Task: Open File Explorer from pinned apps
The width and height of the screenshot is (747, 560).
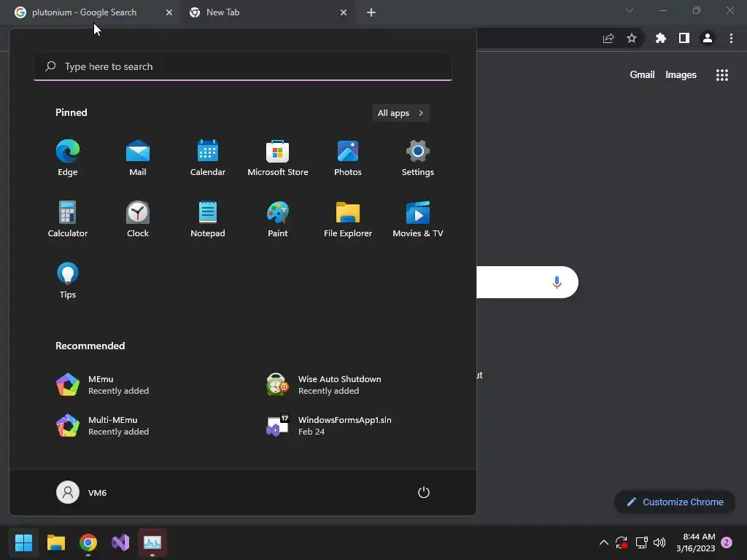Action: [x=348, y=219]
